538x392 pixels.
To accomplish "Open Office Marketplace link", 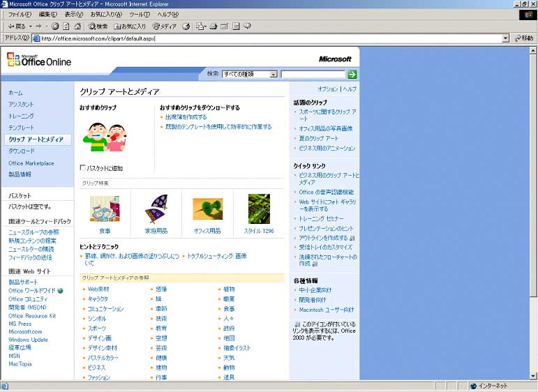I will 31,163.
